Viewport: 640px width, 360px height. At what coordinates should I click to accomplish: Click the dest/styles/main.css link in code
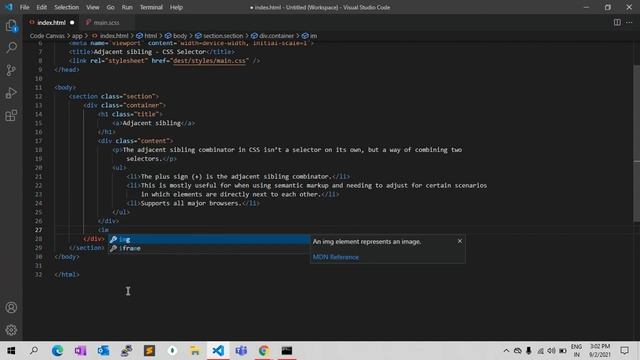pos(210,60)
